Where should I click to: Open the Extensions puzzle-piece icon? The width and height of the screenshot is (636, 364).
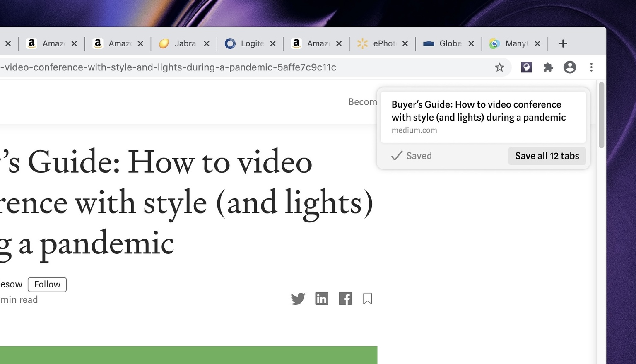coord(548,67)
